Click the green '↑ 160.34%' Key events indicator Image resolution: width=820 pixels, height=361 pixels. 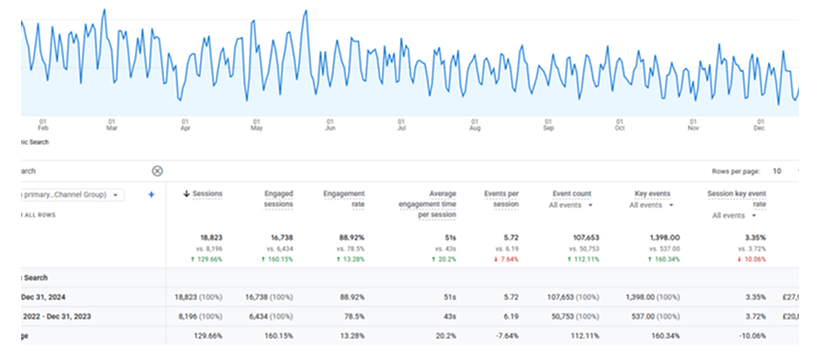(663, 260)
